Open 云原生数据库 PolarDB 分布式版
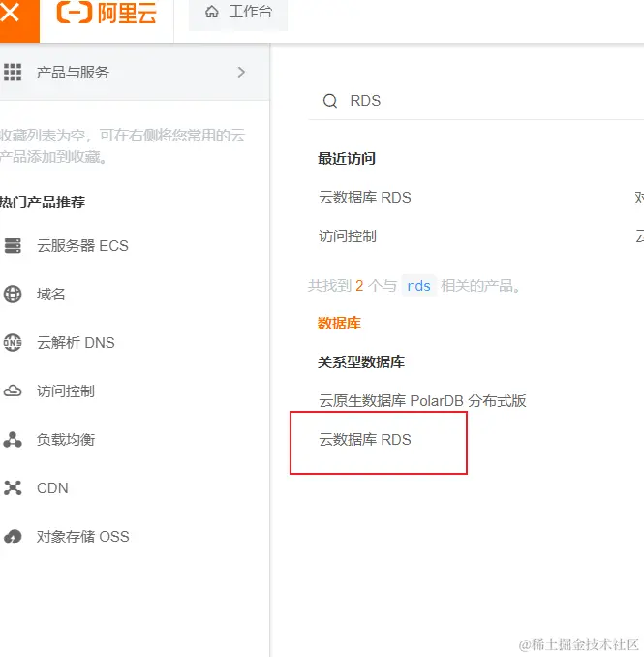The height and width of the screenshot is (657, 644). 422,401
